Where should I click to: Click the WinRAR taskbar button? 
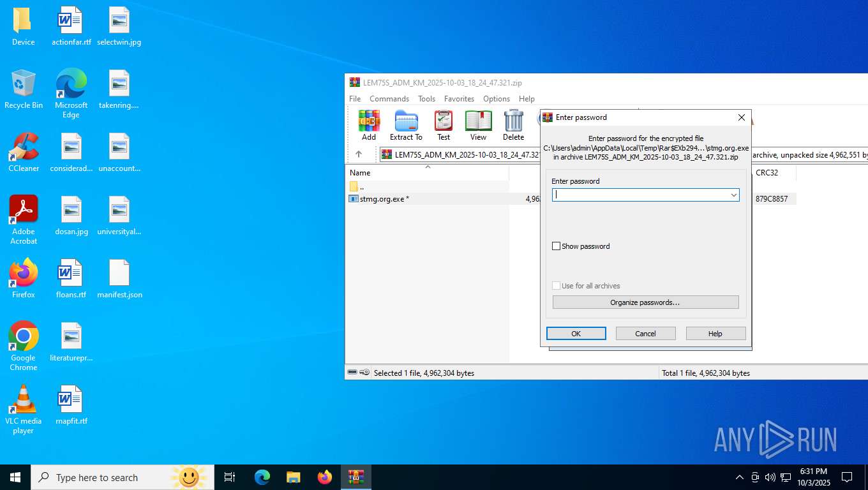tap(356, 477)
